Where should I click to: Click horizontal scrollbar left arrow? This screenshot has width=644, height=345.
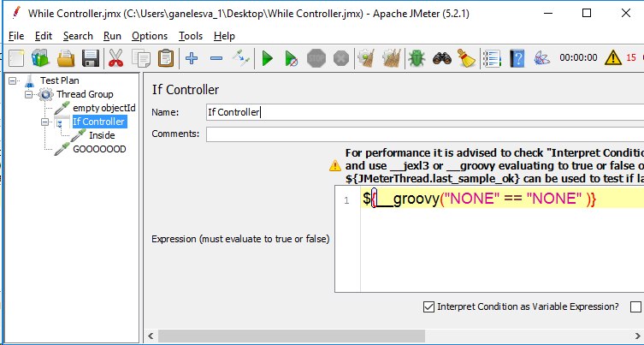pyautogui.click(x=151, y=336)
